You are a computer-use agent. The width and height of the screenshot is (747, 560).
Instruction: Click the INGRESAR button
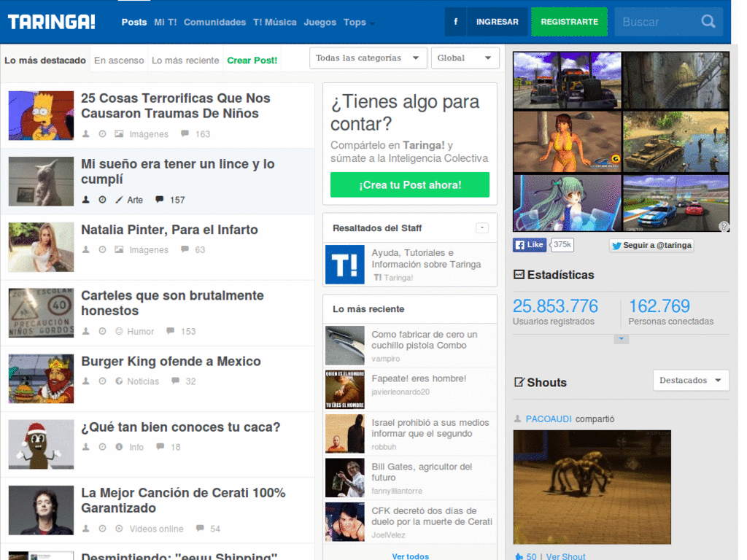(x=498, y=22)
